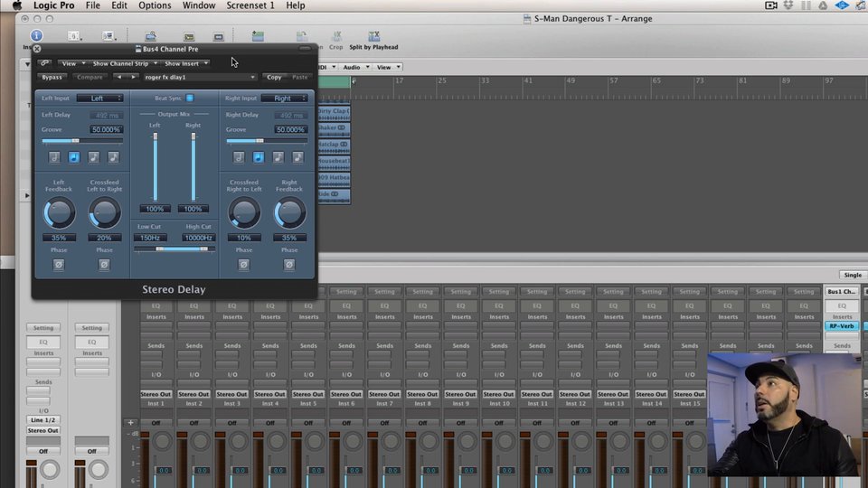Open the View dropdown in the Arrange window
Image resolution: width=868 pixels, height=488 pixels.
(x=388, y=67)
